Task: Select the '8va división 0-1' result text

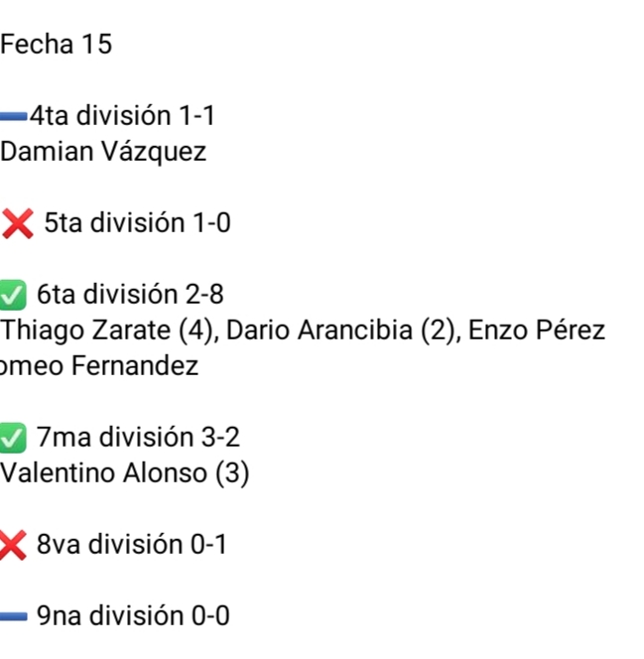Action: point(131,545)
